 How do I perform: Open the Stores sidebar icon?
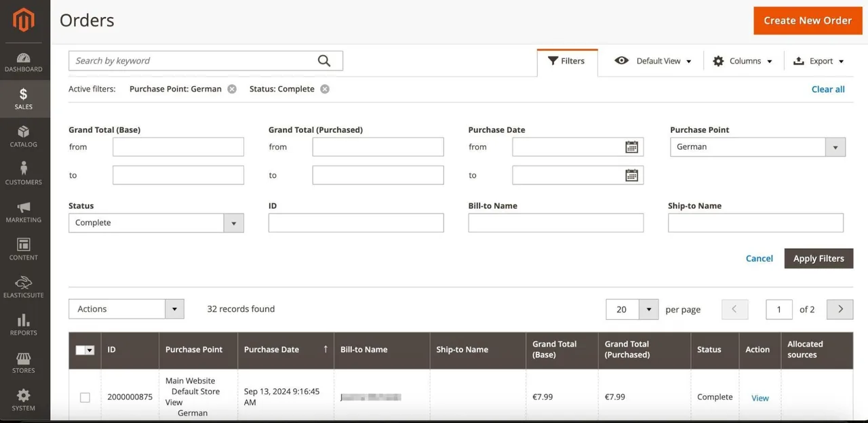(24, 358)
